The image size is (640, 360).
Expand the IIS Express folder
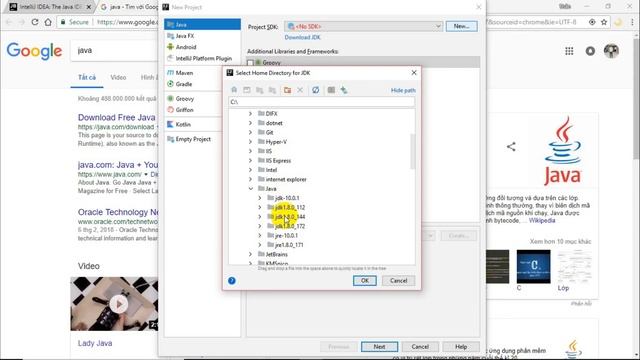click(x=251, y=160)
